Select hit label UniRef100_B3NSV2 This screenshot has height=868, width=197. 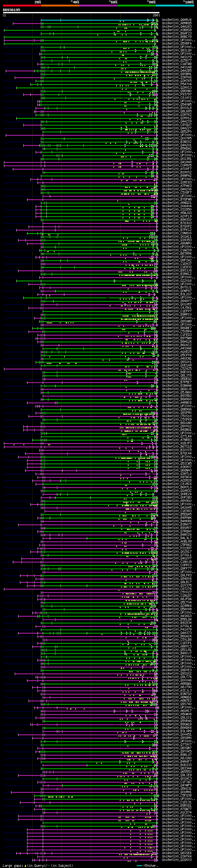pyautogui.click(x=176, y=142)
